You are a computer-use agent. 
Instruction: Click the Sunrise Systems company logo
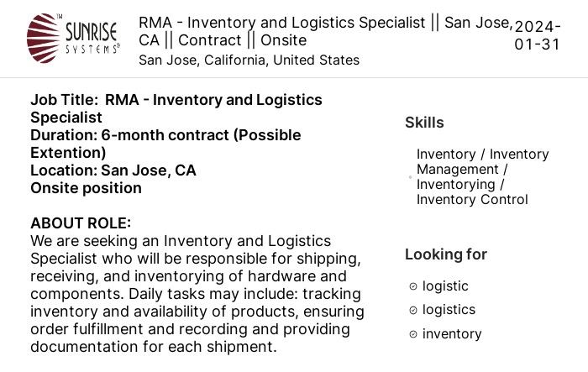(74, 39)
